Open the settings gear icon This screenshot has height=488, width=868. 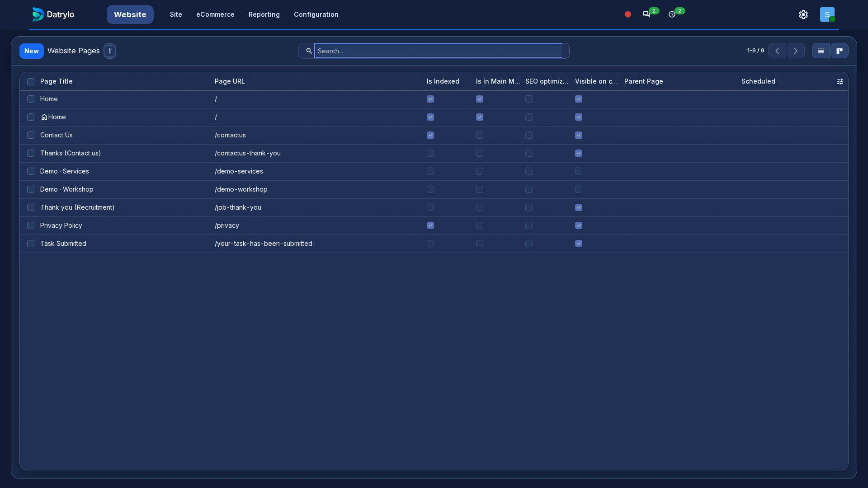(x=803, y=14)
